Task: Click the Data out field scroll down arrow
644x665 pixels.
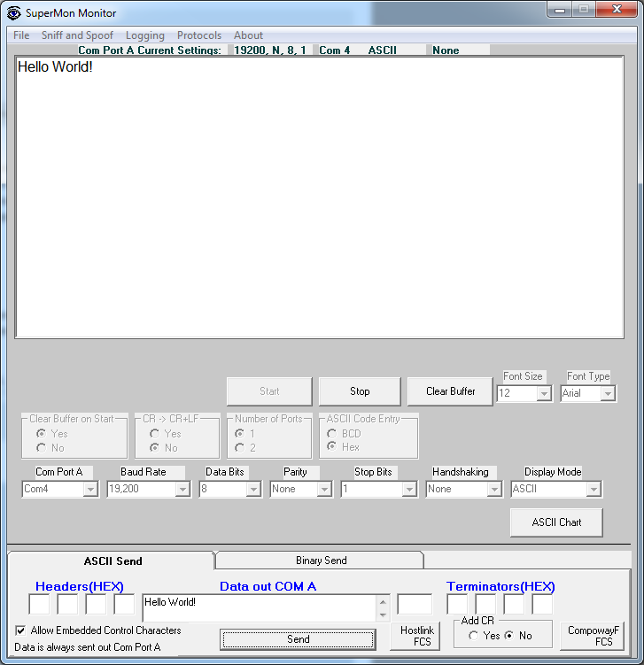Action: coord(383,615)
